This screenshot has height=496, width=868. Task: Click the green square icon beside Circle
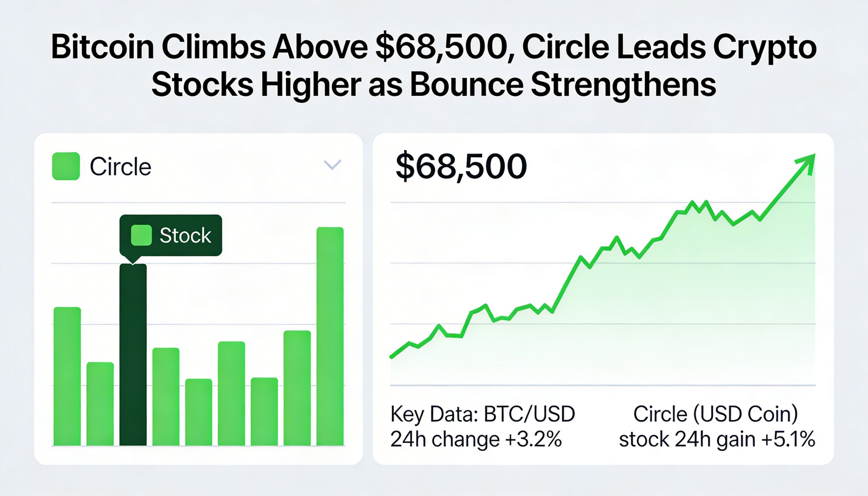(66, 166)
